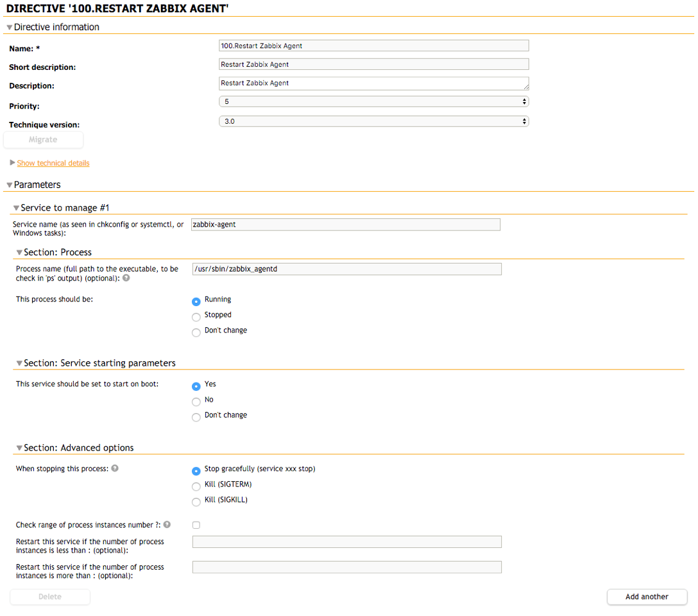
Task: Click the 'This process should be:' label
Action: click(x=55, y=299)
